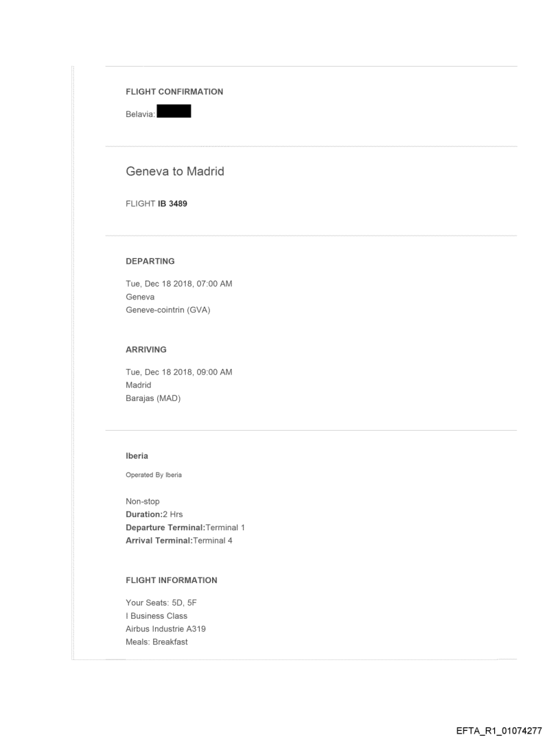The image size is (560, 737).
Task: Click the ARRIVING section heading
Action: 146,350
